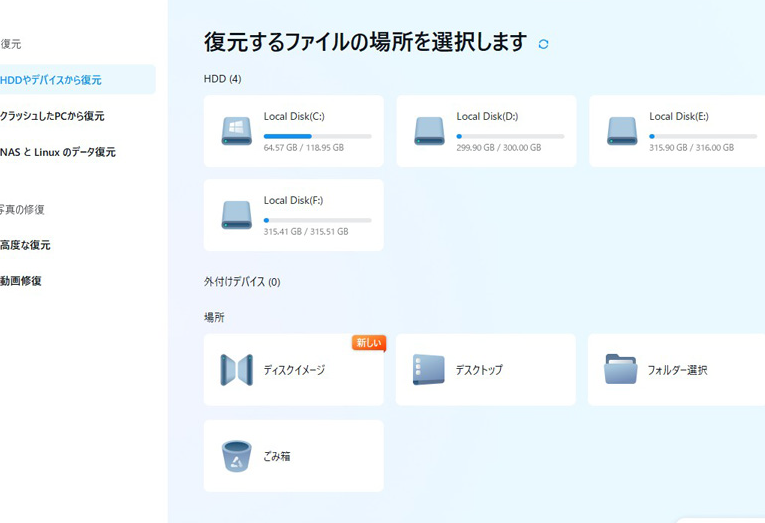Select the Local Disk(F:) drive icon

[x=237, y=215]
